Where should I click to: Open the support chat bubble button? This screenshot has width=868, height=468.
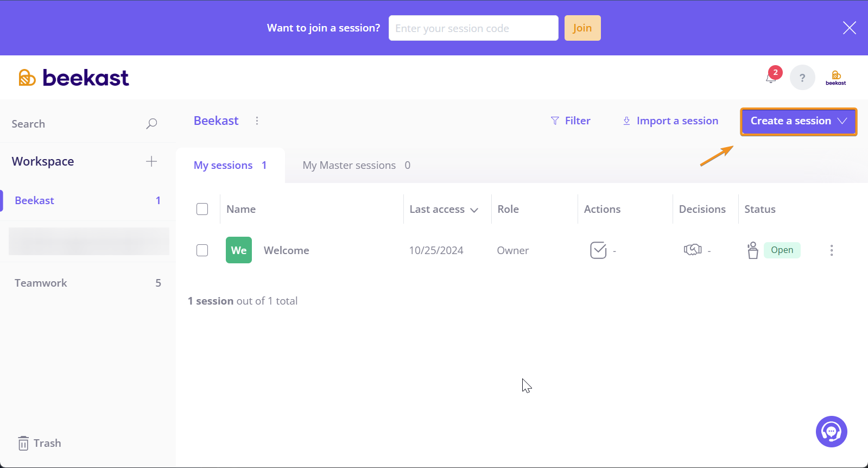[832, 432]
